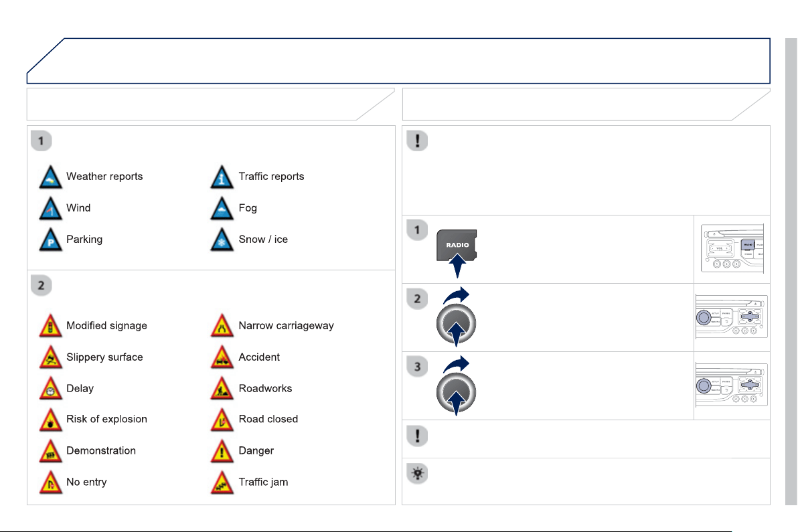
Task: Click the light bulb tip icon
Action: click(x=417, y=474)
